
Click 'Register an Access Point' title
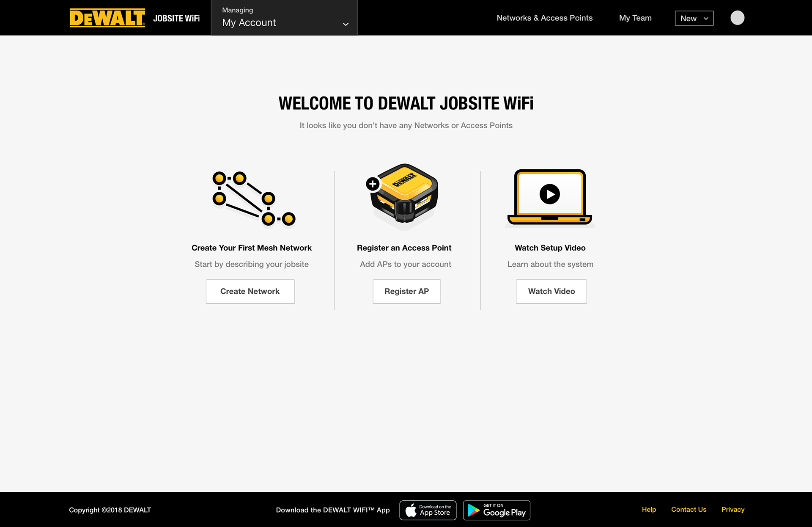coord(404,248)
